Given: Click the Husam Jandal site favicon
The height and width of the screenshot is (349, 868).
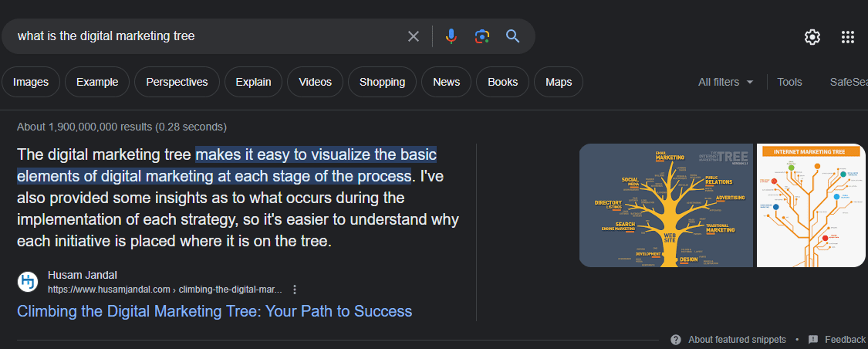Looking at the screenshot, I should (x=28, y=282).
